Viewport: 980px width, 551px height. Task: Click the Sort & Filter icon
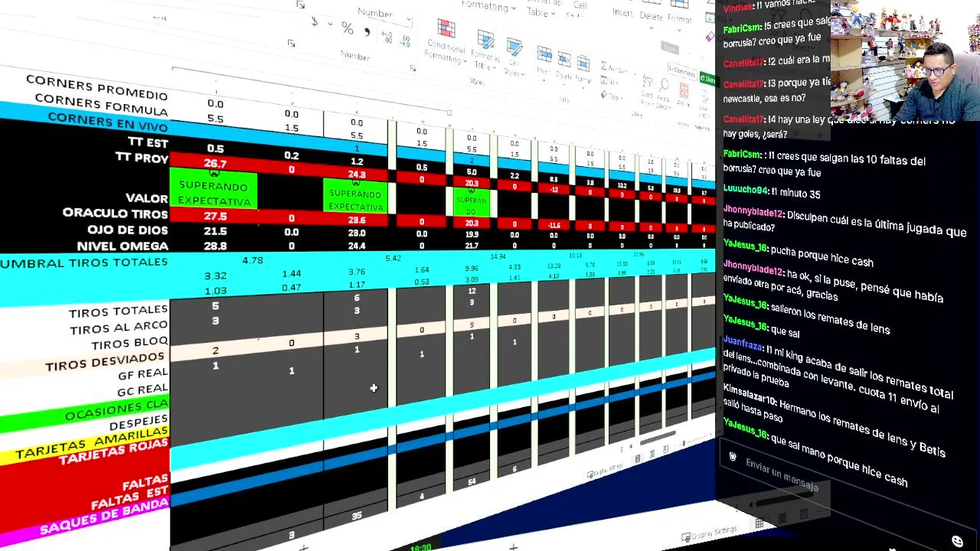click(x=647, y=82)
